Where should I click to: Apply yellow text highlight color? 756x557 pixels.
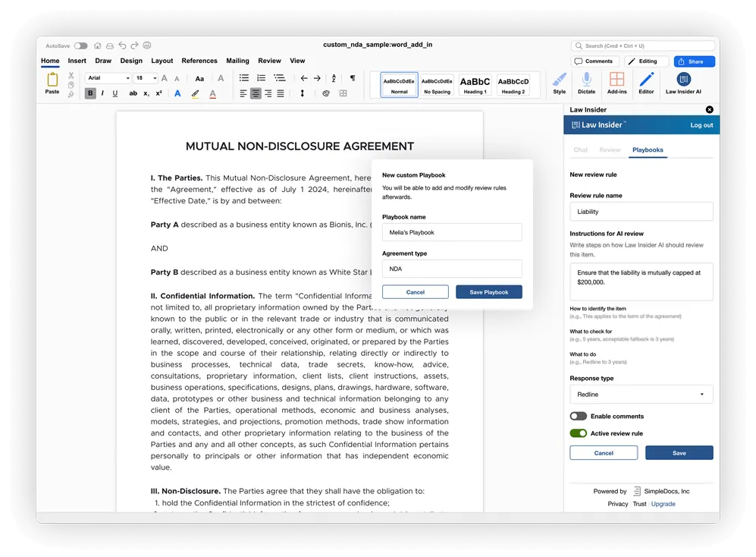pyautogui.click(x=195, y=93)
